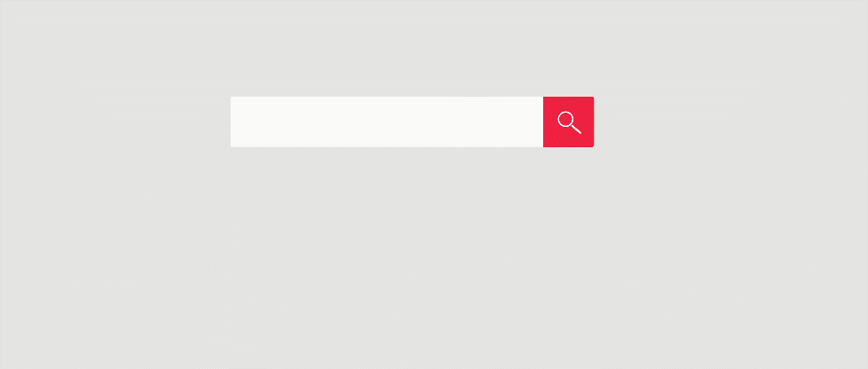Viewport: 868px width, 369px height.
Task: Focus the empty search text box
Action: 386,122
